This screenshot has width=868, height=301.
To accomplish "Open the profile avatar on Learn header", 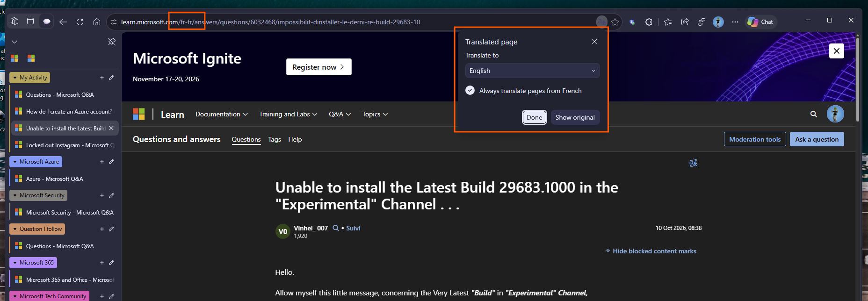I will [x=835, y=114].
